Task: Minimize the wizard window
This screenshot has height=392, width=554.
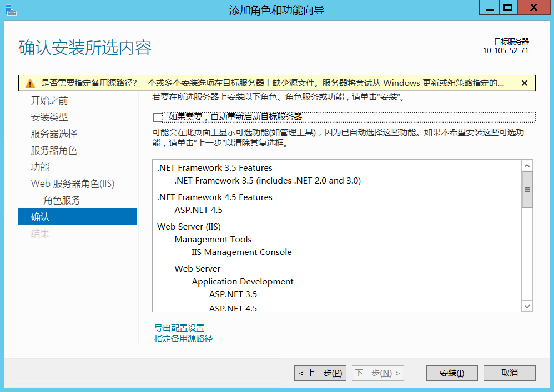Action: [490, 7]
